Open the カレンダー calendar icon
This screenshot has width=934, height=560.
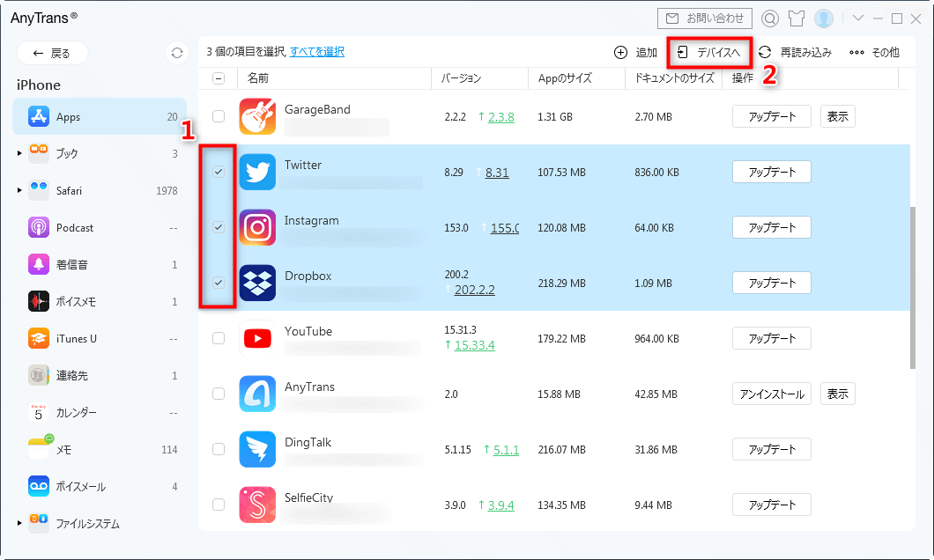39,412
